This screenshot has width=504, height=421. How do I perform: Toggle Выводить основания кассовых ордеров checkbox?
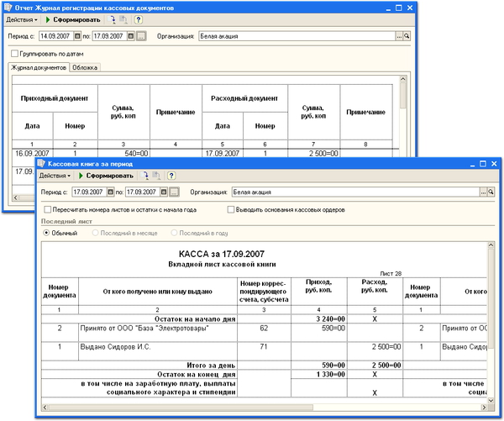coord(231,209)
